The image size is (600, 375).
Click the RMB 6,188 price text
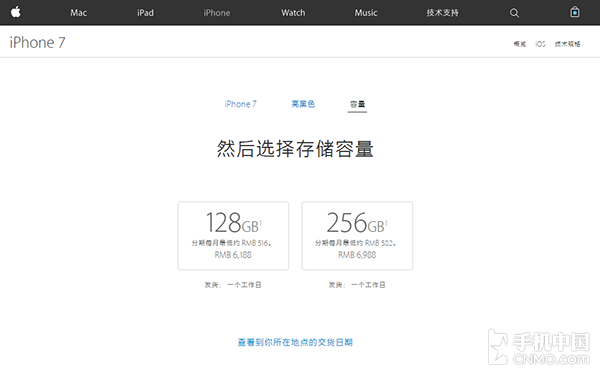point(233,255)
